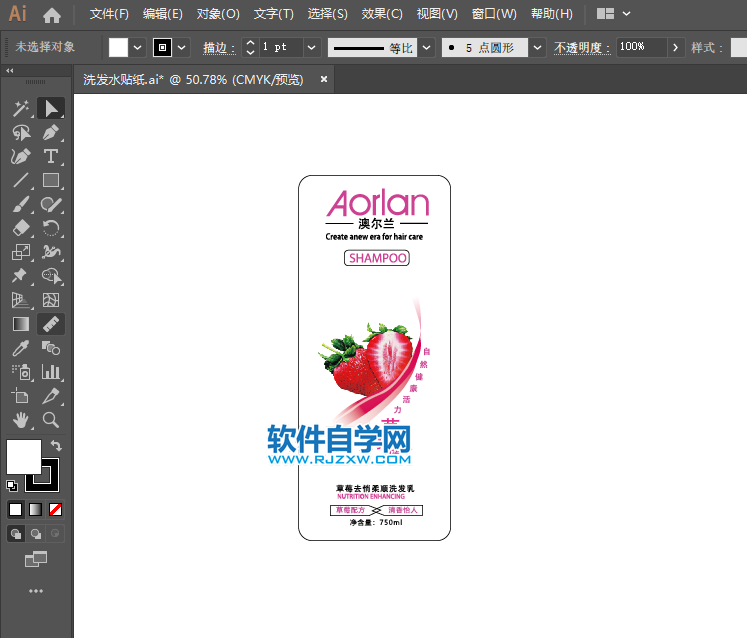Reset to default fill and stroke
Screen dimensions: 747x638
click(x=11, y=486)
